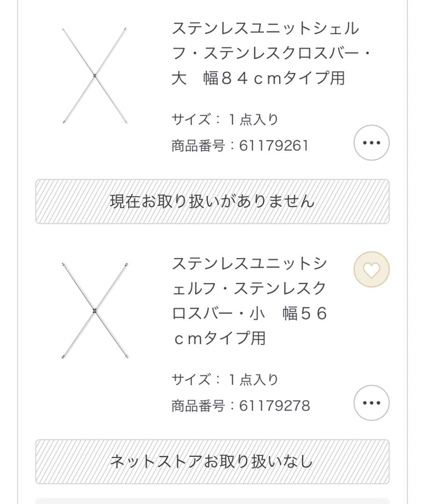Tap the cmタイプ用 line of the second title
Viewport: 425px width, 504px height.
tap(219, 338)
